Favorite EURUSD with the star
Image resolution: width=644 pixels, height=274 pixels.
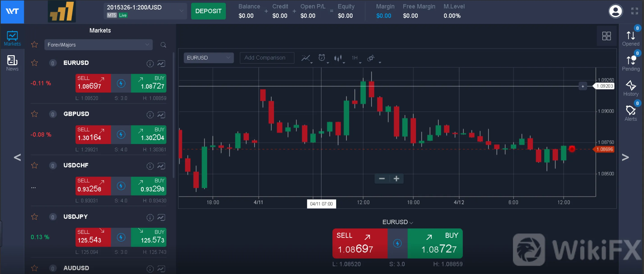click(x=34, y=63)
